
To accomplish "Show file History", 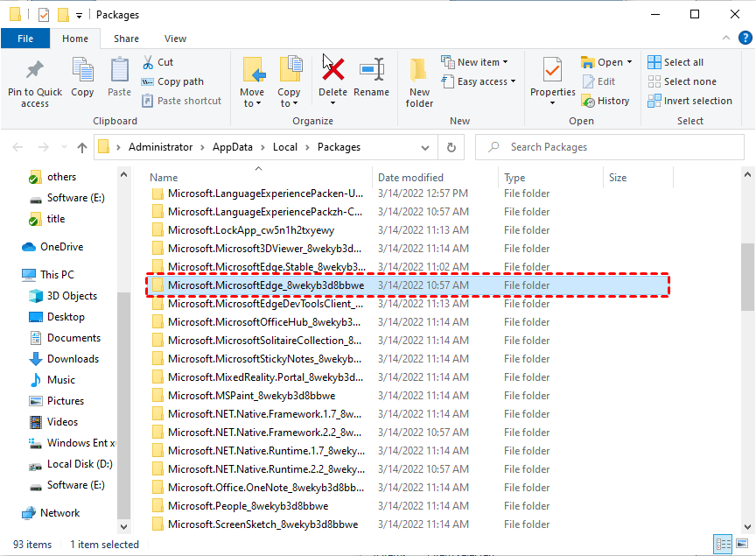I will (605, 101).
